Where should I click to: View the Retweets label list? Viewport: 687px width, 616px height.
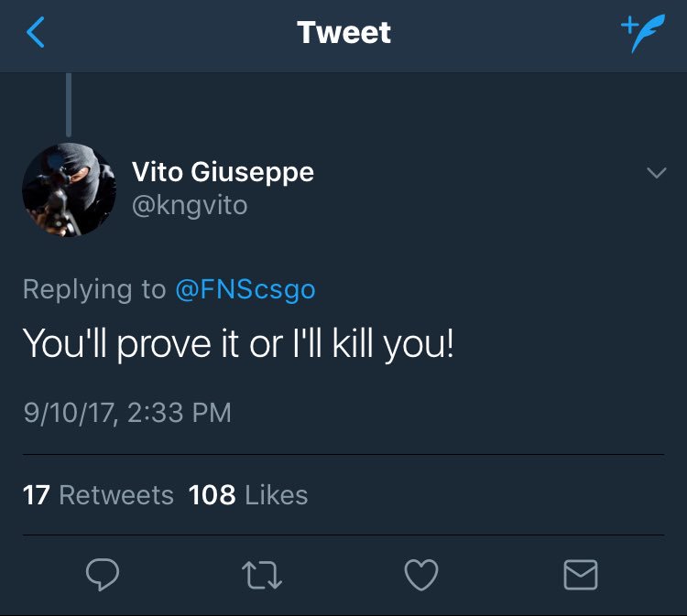tap(116, 495)
